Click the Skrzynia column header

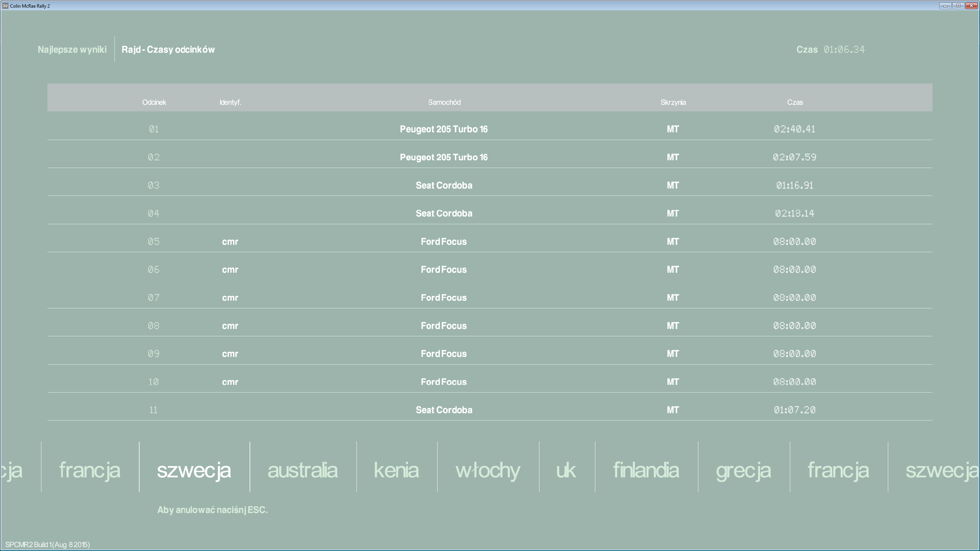[673, 102]
